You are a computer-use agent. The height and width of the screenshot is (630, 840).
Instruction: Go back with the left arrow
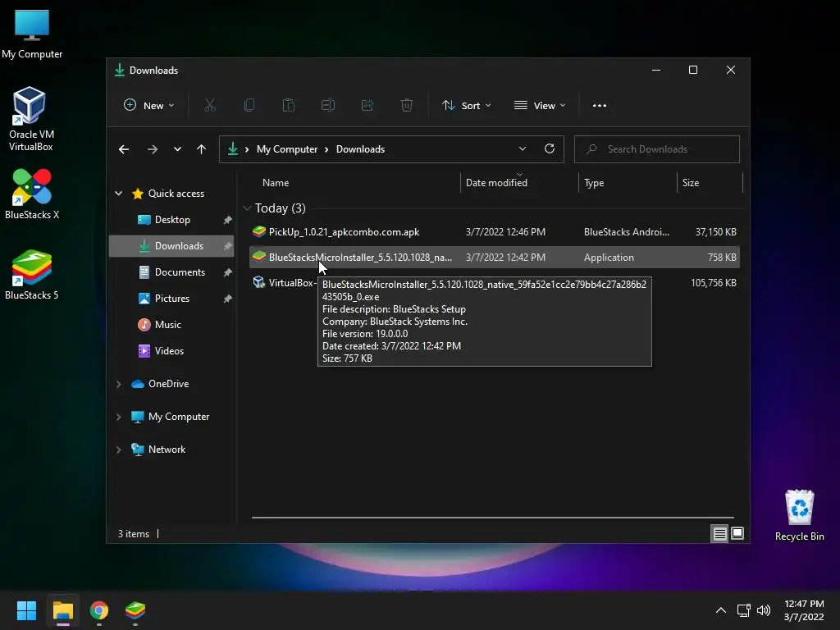[x=124, y=149]
